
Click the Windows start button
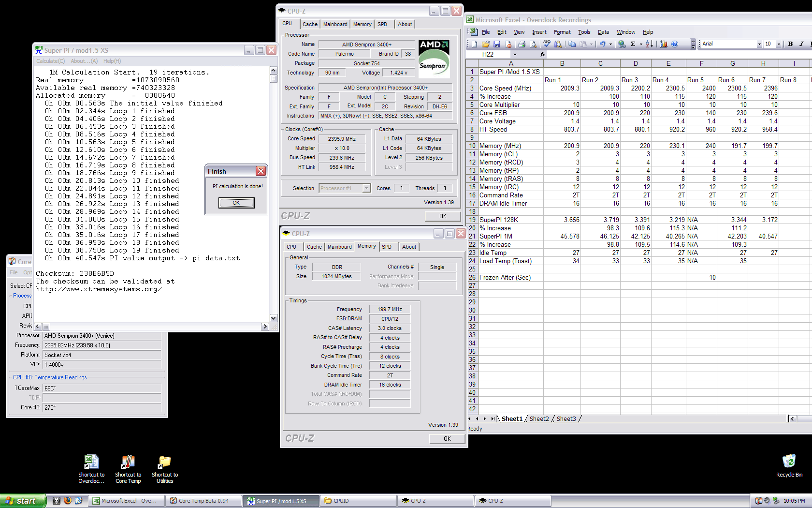tap(23, 501)
